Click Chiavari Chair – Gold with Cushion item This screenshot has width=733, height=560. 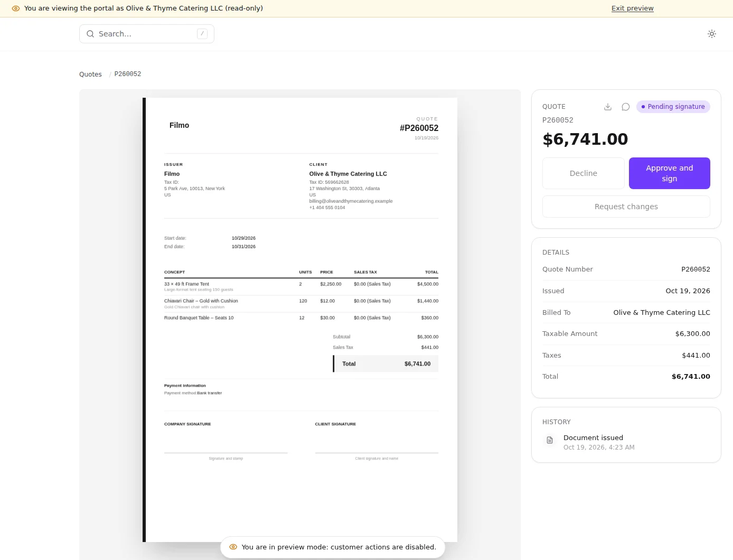(201, 301)
